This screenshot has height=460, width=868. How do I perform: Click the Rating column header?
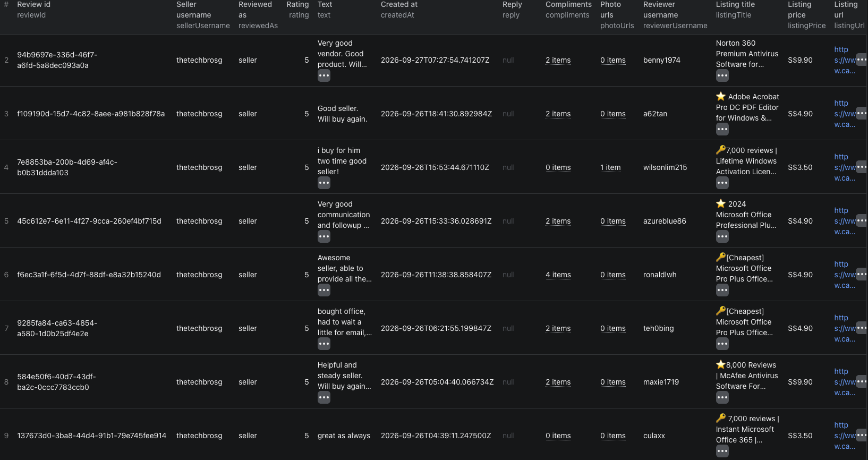297,10
